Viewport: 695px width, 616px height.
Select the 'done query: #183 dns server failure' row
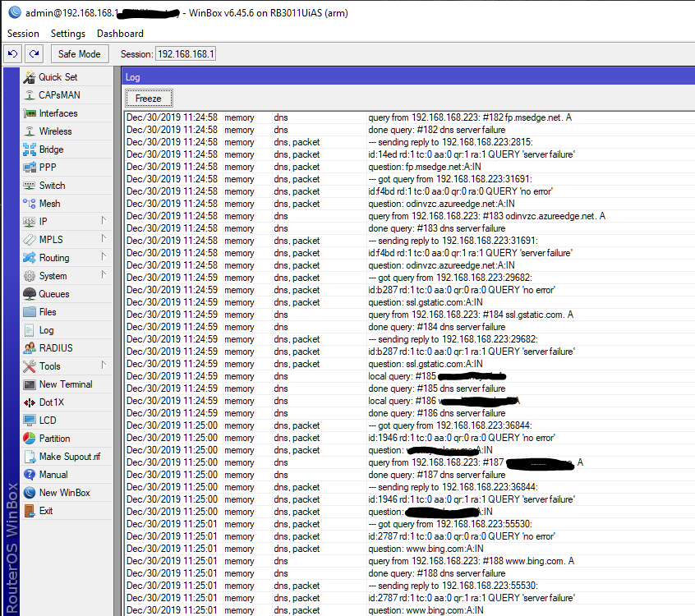pyautogui.click(x=410, y=228)
